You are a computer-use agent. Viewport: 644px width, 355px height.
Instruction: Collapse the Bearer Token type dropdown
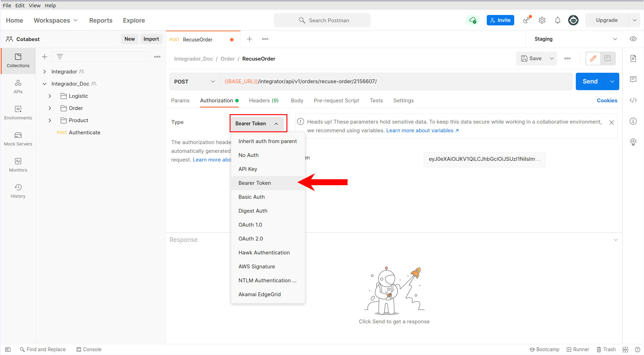tap(258, 124)
